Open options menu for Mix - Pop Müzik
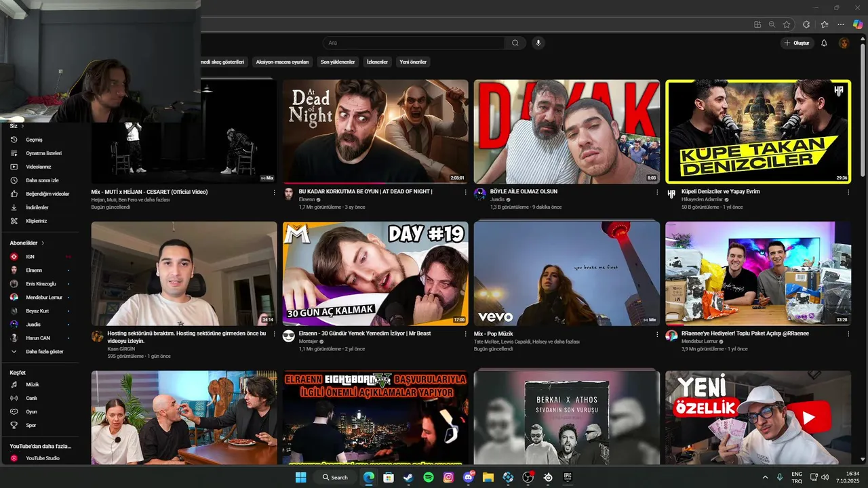Viewport: 868px width, 488px height. point(657,334)
